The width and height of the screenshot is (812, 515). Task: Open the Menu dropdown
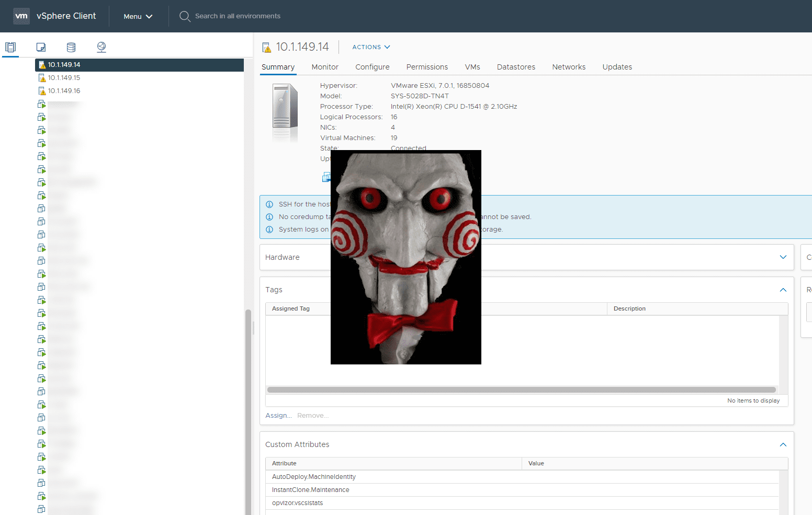coord(138,16)
